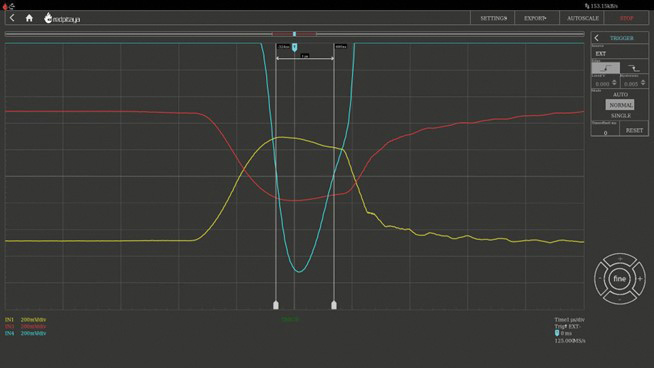Open the SETTINGS menu
654x368 pixels.
pyautogui.click(x=493, y=18)
